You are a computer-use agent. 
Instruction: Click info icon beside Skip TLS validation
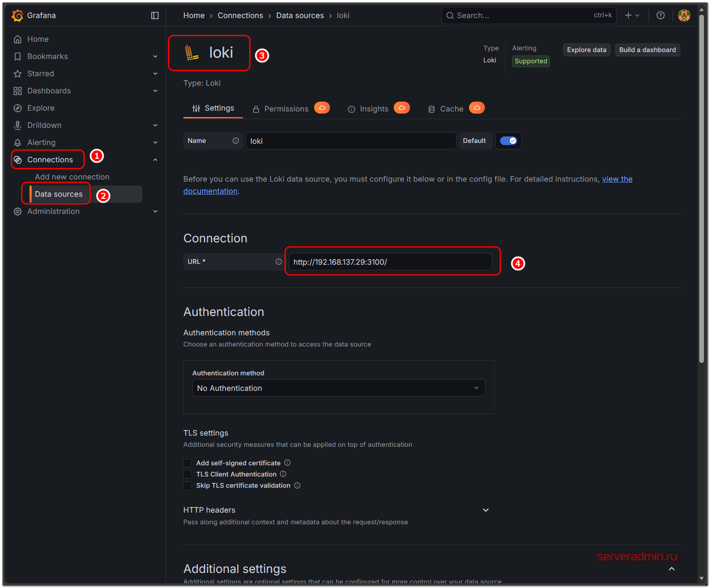point(297,486)
